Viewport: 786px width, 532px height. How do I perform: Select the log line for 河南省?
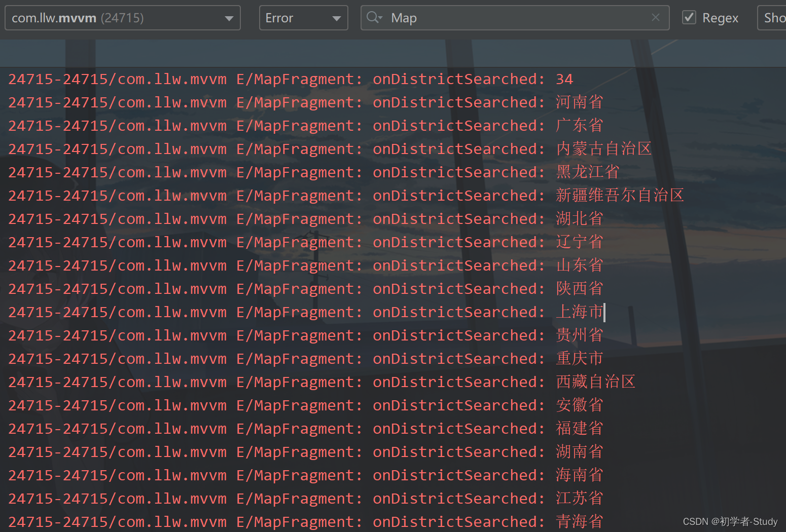(x=306, y=102)
